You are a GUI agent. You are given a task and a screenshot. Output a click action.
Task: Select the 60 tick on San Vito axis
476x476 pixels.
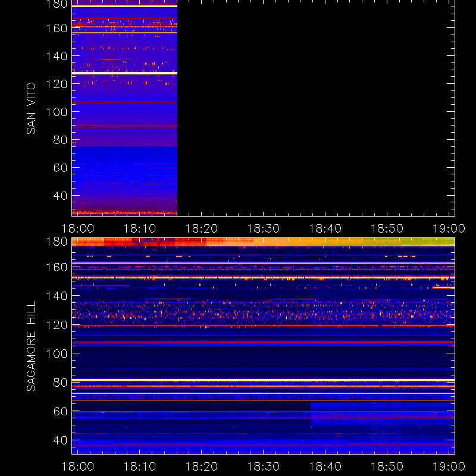60,168
